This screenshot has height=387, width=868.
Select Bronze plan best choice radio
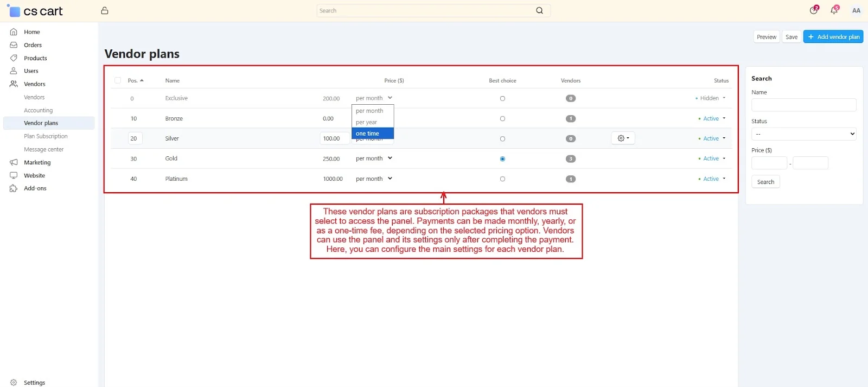tap(502, 119)
